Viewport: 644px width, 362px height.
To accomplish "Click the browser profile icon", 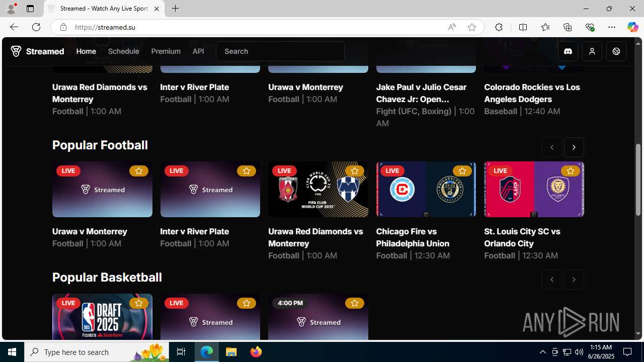I will [x=11, y=9].
